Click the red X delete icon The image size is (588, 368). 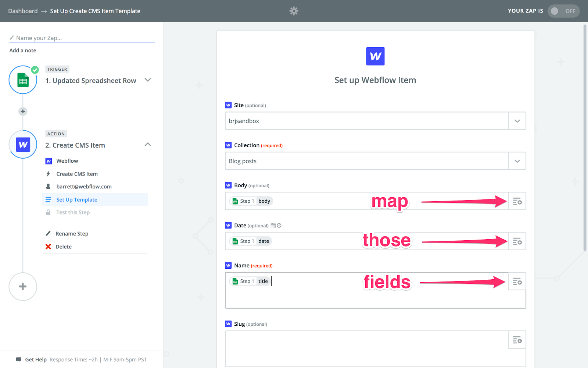48,247
